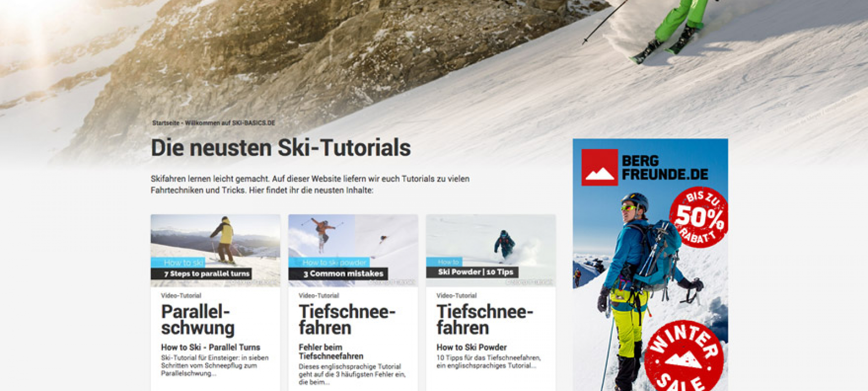Click the Die neusten Ski-Tutorials headline
Viewport: 868px width, 391px height.
click(x=281, y=148)
